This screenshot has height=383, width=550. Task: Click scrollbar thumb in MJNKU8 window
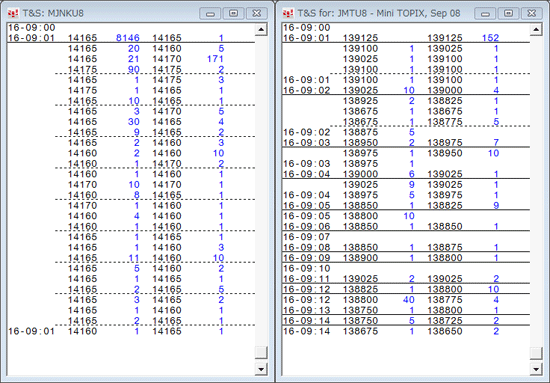(x=261, y=352)
